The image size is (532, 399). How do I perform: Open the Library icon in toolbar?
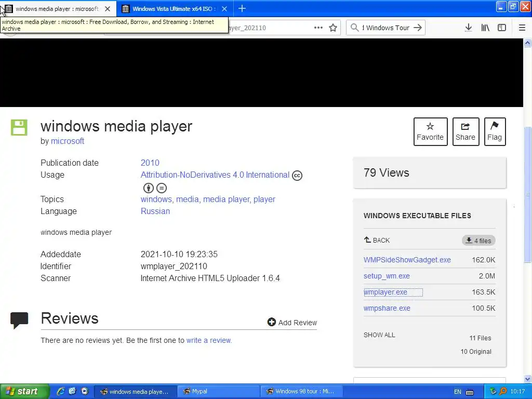coord(485,28)
